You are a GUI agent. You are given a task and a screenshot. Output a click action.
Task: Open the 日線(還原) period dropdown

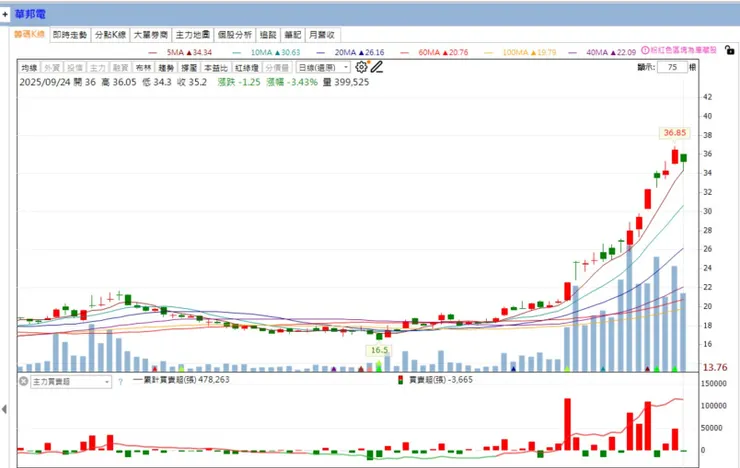[x=323, y=67]
